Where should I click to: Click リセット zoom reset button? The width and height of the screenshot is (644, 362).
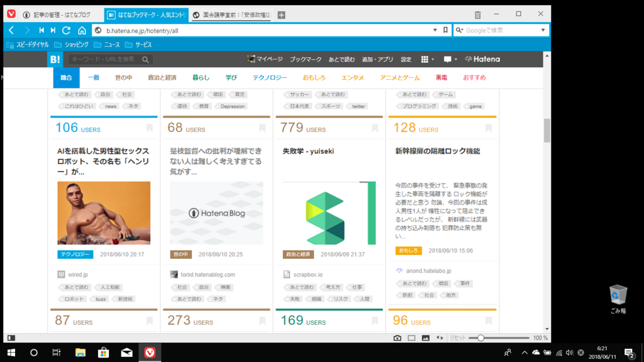tap(458, 337)
